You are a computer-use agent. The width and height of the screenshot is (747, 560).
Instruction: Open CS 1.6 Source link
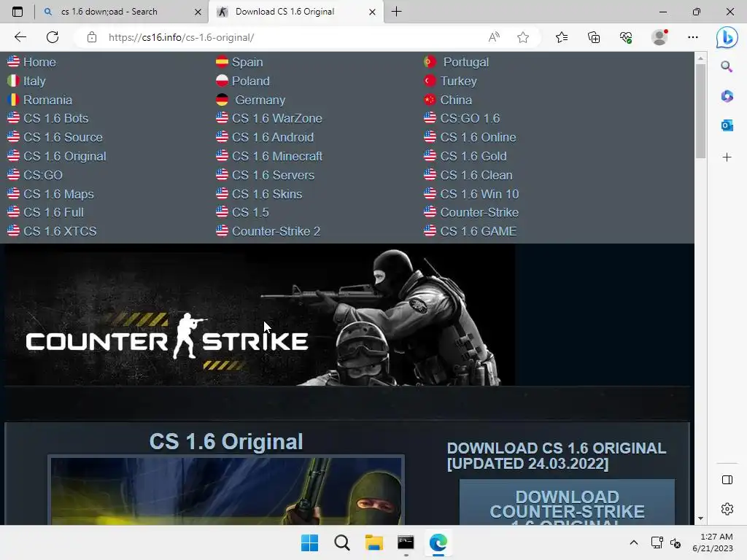point(63,137)
